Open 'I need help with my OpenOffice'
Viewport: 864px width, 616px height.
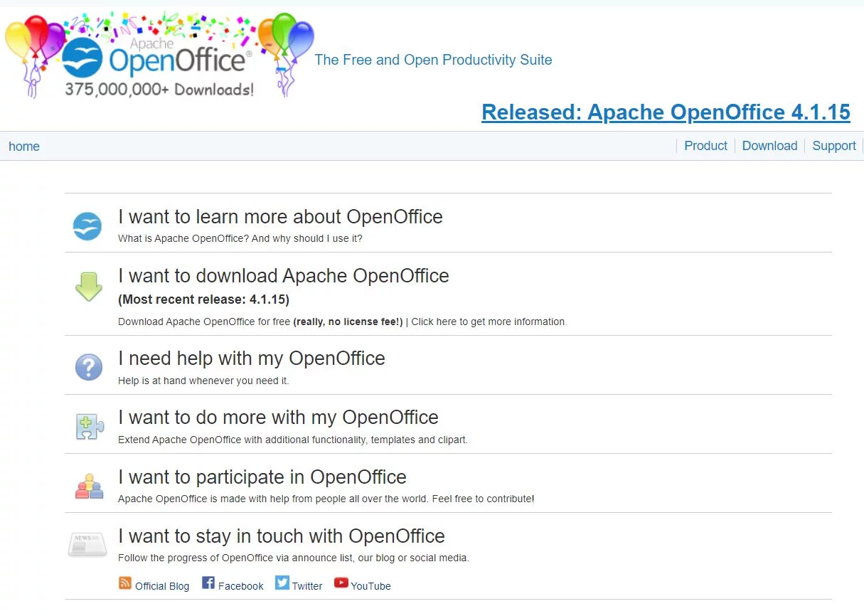[x=252, y=359]
